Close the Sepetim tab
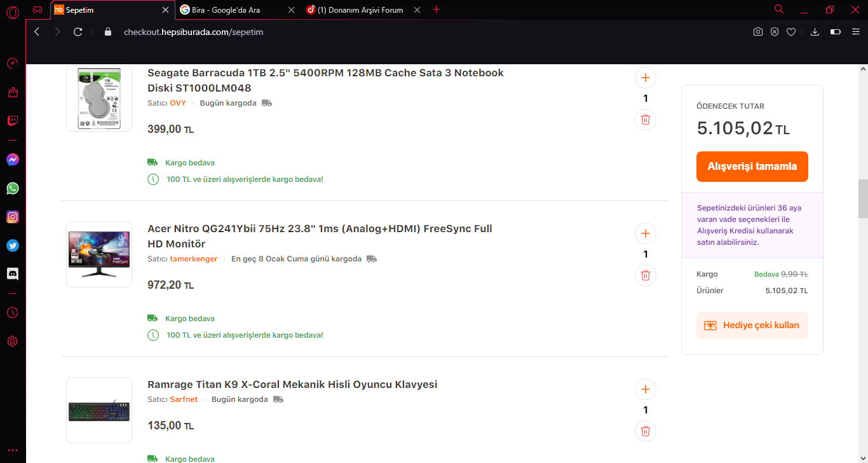Image resolution: width=868 pixels, height=463 pixels. click(x=166, y=10)
